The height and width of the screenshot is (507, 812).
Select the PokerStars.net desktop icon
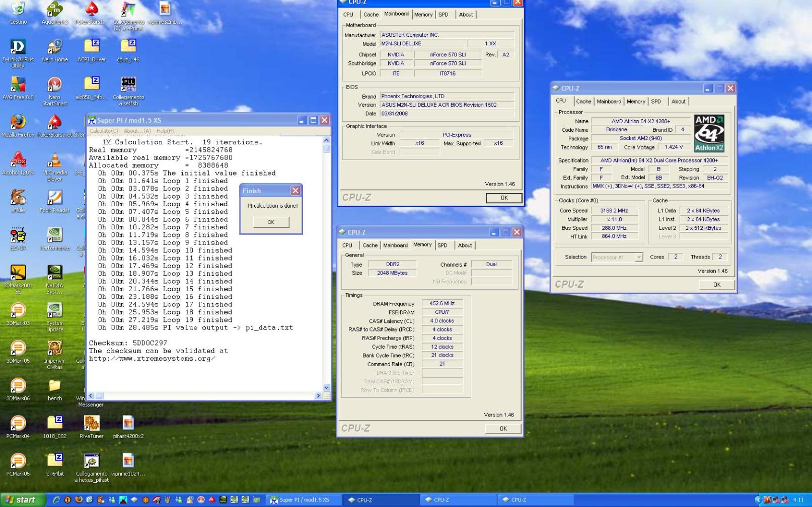(54, 126)
